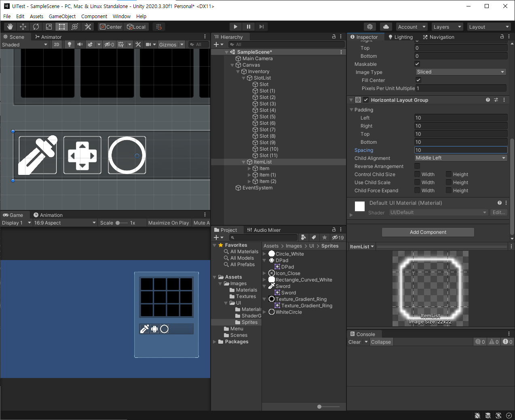The height and width of the screenshot is (420, 515).
Task: Enable Use Child Scale Width
Action: pyautogui.click(x=417, y=182)
